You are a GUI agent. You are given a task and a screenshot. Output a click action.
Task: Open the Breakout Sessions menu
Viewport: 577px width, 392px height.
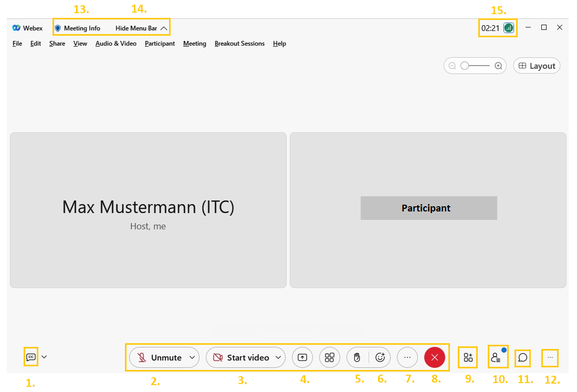(239, 44)
